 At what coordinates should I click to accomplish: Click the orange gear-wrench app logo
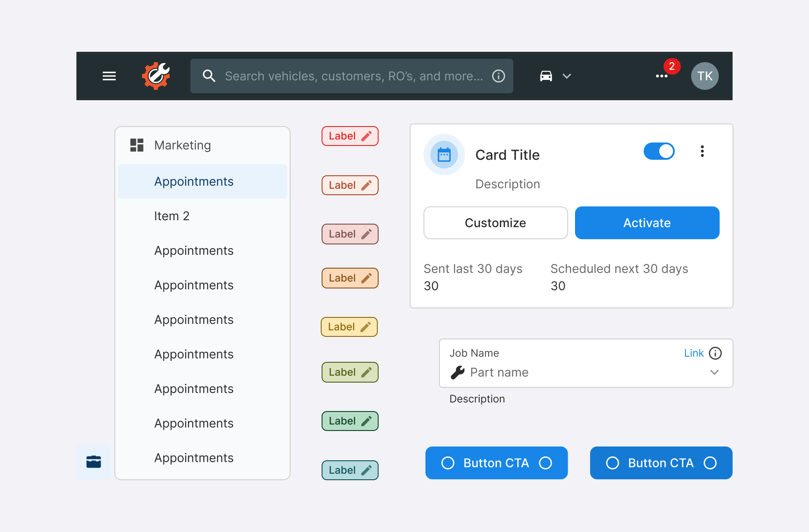tap(155, 76)
